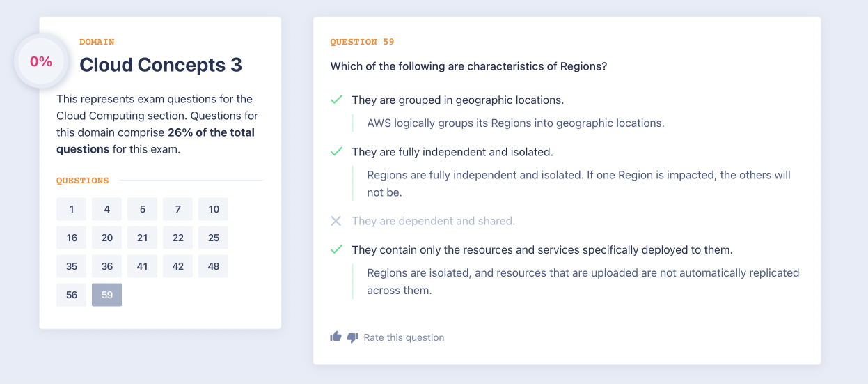
Task: Click the thumbs down rating icon
Action: (352, 337)
